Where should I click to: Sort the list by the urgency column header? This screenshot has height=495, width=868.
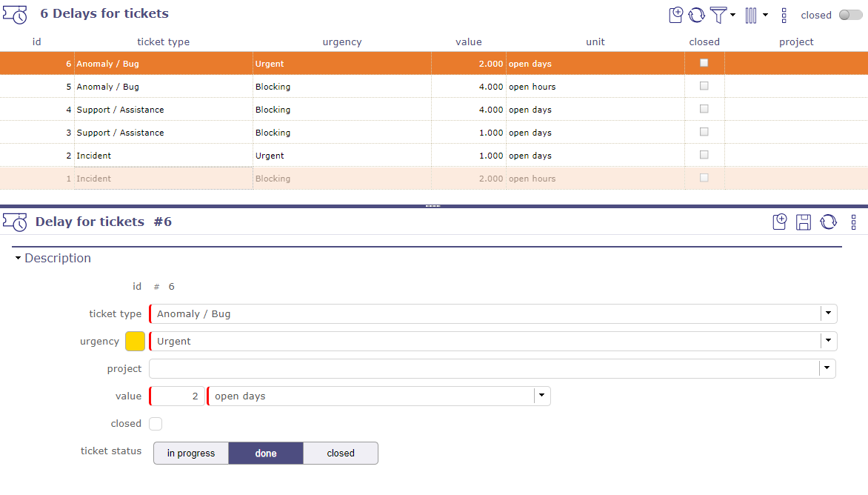[342, 41]
